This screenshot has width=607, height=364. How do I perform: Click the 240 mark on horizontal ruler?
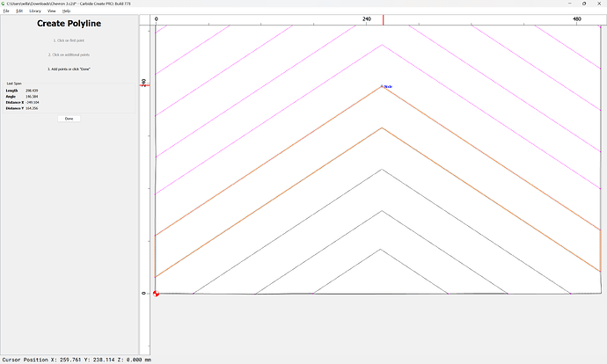click(x=367, y=18)
